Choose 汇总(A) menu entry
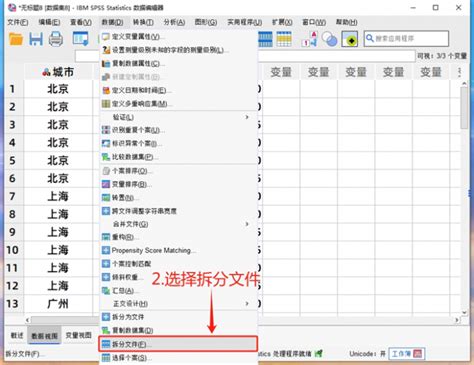Image resolution: width=474 pixels, height=365 pixels. 179,291
